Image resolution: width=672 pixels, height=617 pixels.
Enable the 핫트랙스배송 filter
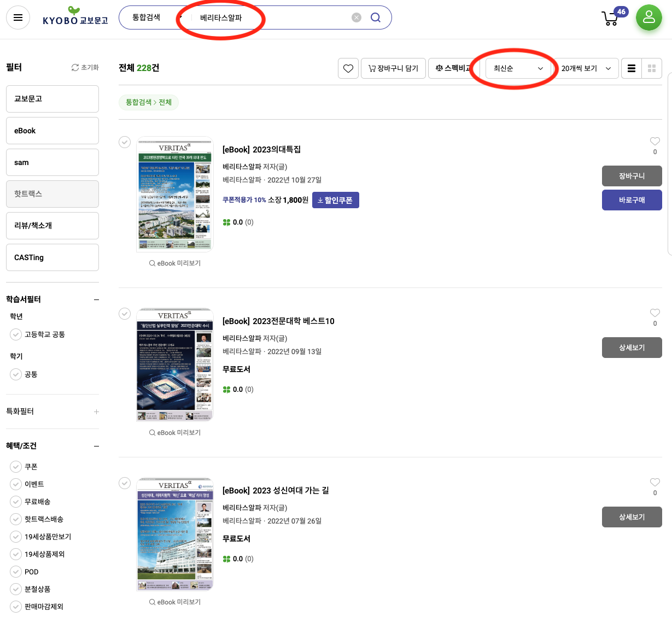(x=16, y=519)
